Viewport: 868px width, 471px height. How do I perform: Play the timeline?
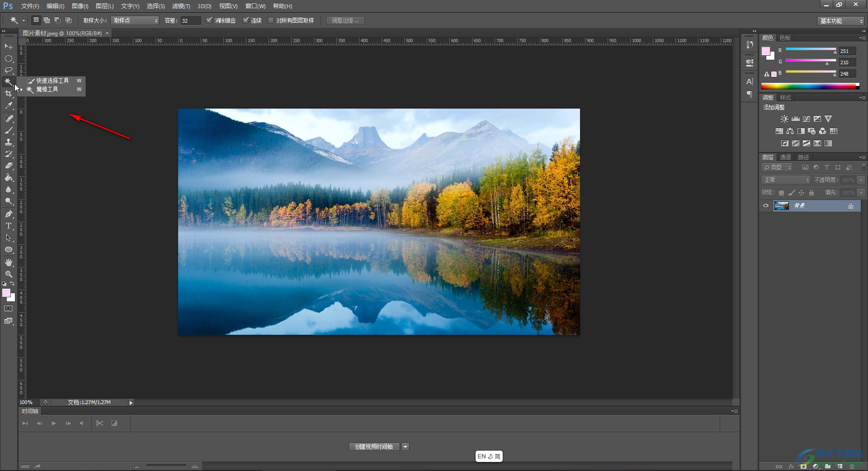tap(54, 423)
